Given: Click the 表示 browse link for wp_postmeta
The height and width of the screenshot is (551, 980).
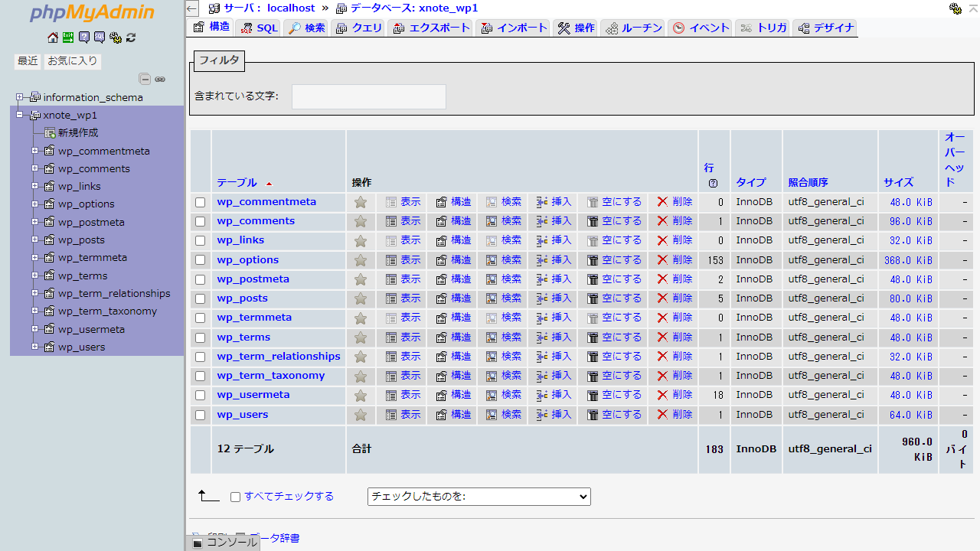Looking at the screenshot, I should tap(403, 279).
